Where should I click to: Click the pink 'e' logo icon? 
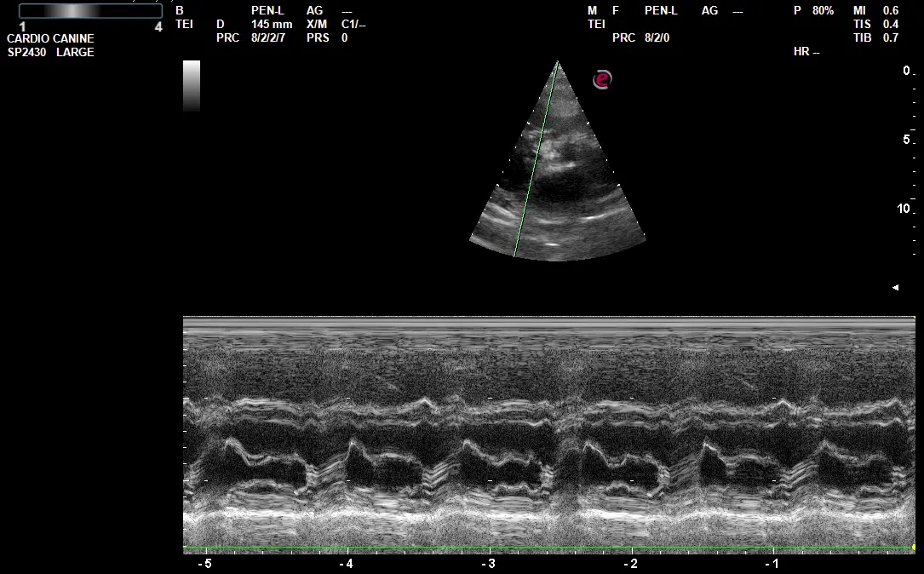pos(602,80)
